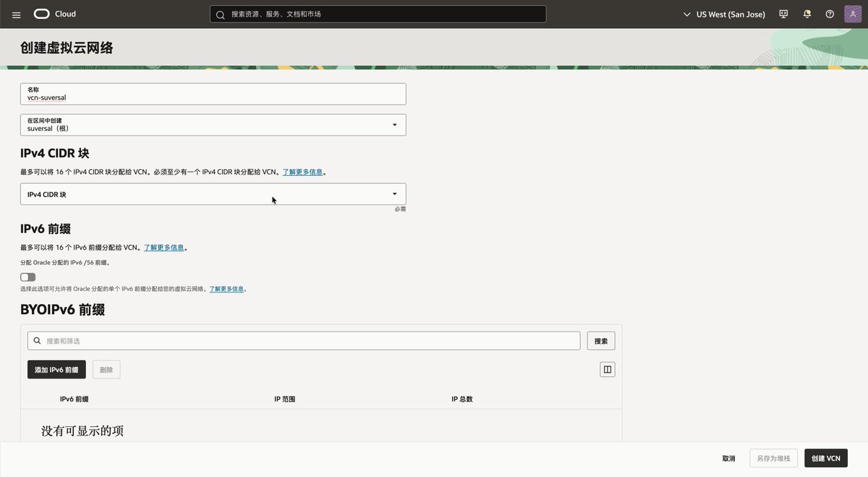
Task: Click the 搜索和筛选 input field
Action: [x=304, y=341]
